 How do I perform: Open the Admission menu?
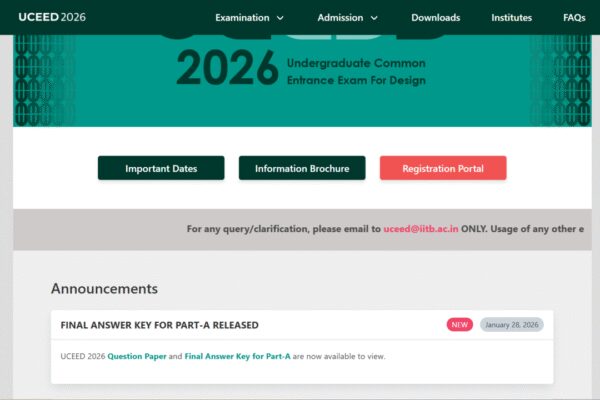coord(340,18)
